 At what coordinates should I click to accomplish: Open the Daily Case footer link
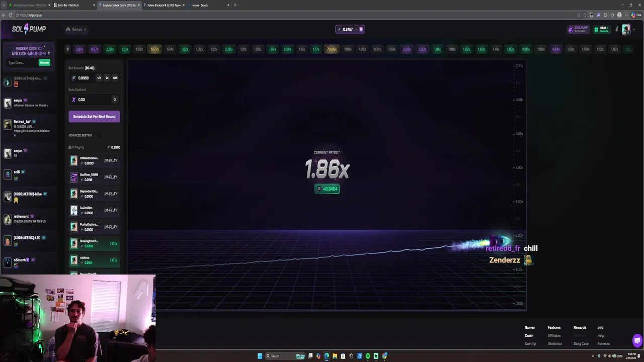pyautogui.click(x=581, y=343)
